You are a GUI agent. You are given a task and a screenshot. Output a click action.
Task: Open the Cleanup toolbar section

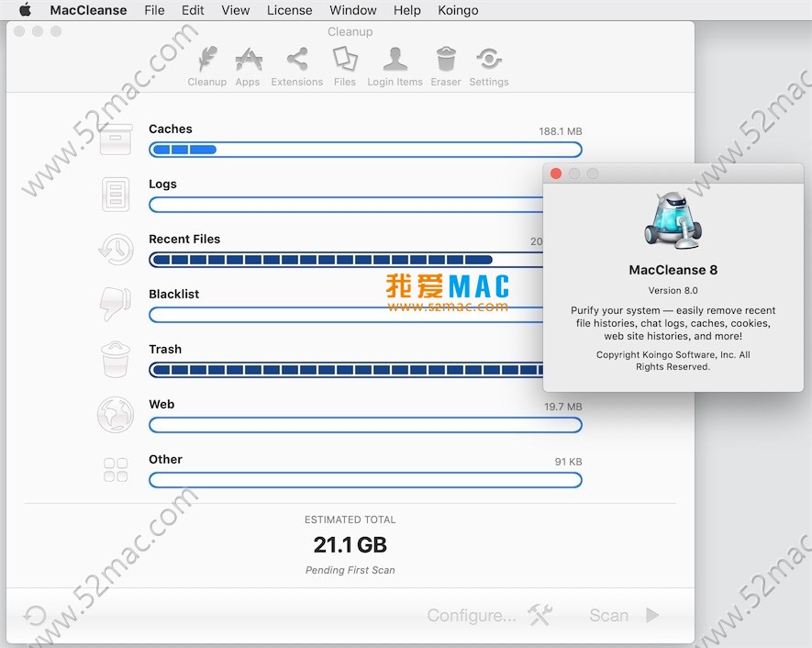click(206, 67)
